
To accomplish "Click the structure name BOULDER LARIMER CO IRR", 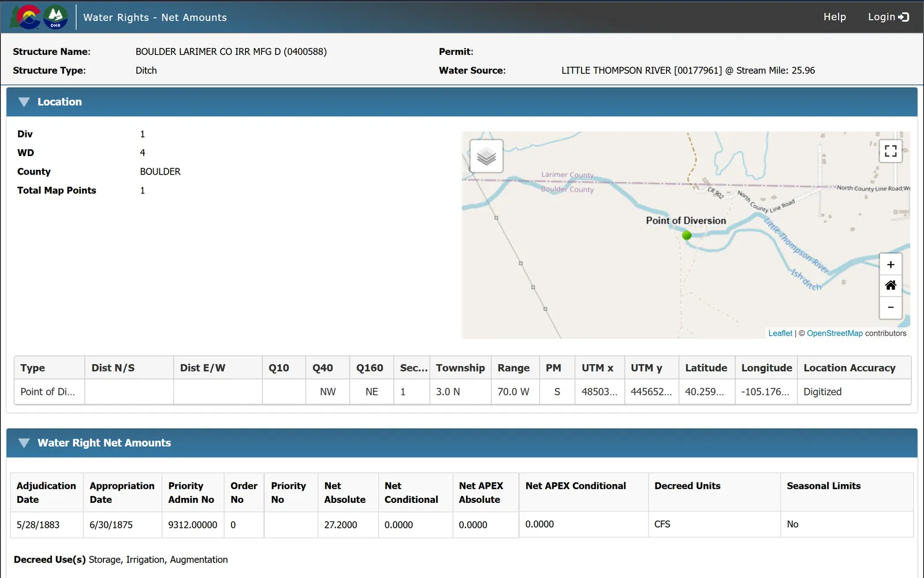I will click(231, 51).
